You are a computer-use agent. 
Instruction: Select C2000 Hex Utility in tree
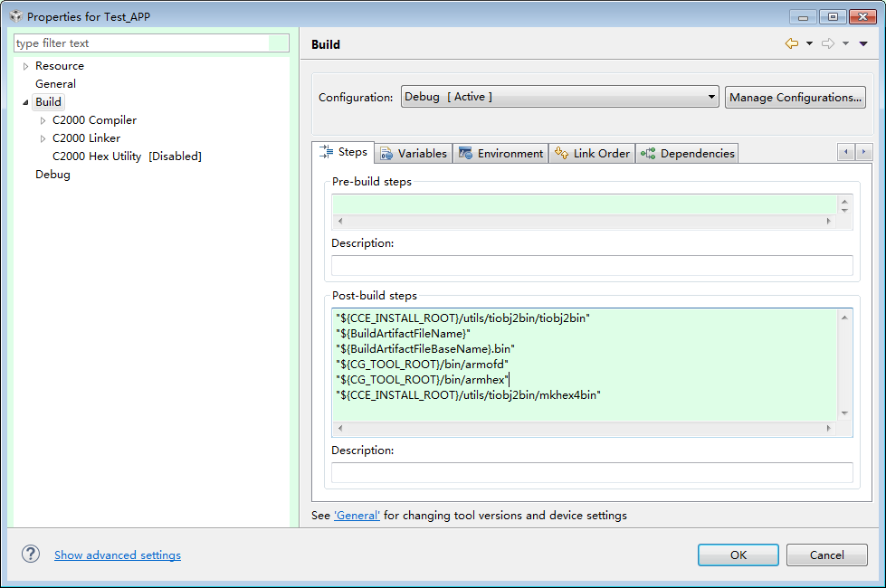127,156
